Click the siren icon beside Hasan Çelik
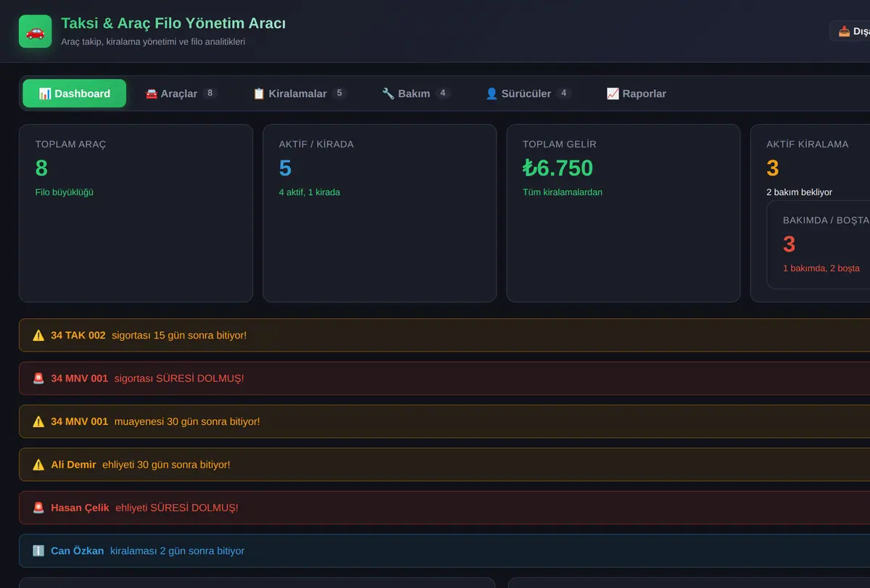Screen dimensions: 870x588 coord(38,508)
